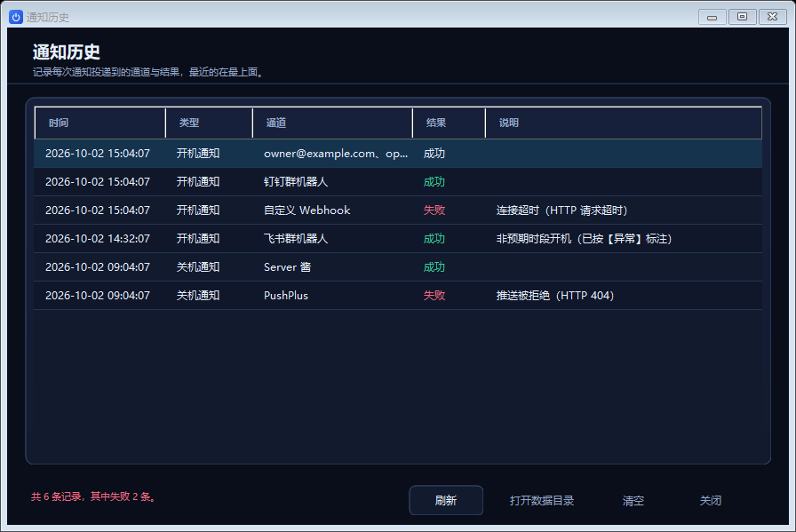Click the timestamp in the 自定义 Webhook row
Image resolution: width=796 pixels, height=532 pixels.
tap(98, 210)
